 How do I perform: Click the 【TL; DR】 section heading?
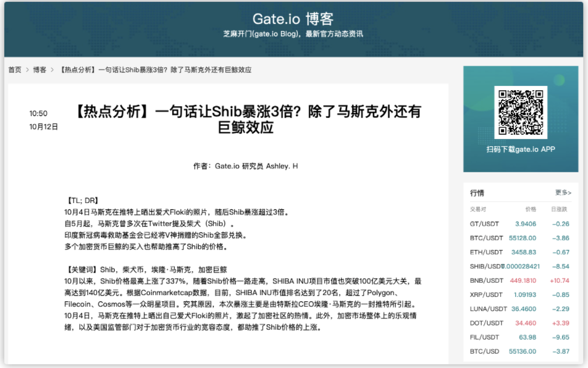pyautogui.click(x=83, y=201)
